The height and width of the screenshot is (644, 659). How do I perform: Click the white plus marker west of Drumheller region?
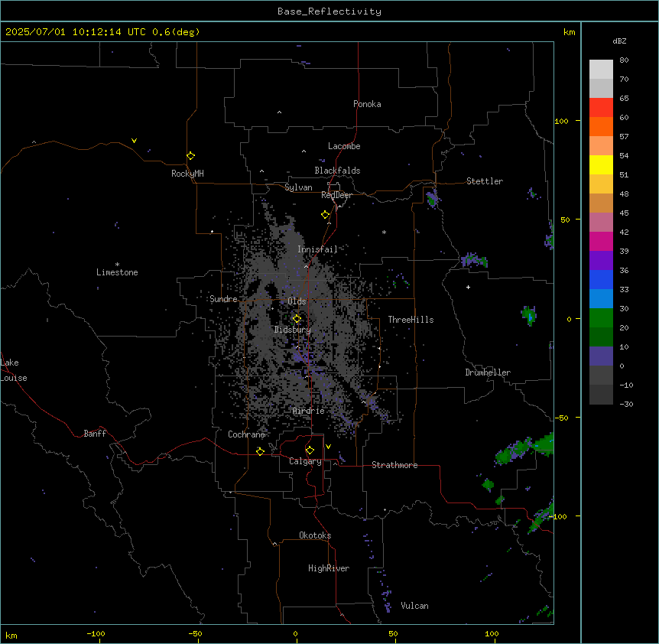468,287
